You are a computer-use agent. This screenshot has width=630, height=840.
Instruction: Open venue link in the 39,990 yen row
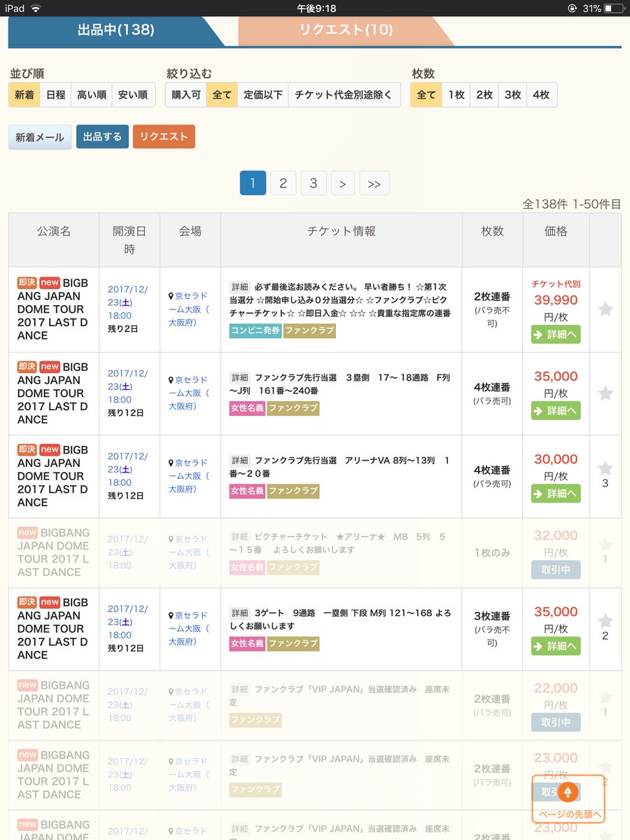coord(189,309)
